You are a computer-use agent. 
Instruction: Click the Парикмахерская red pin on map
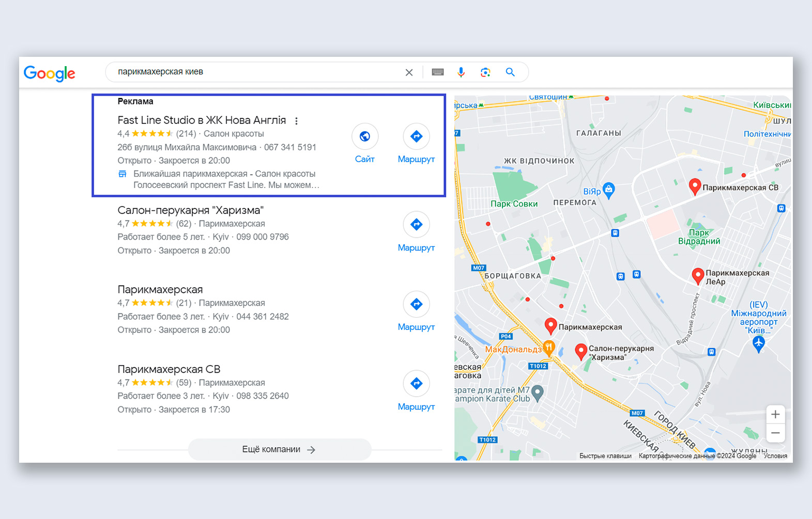click(x=551, y=326)
